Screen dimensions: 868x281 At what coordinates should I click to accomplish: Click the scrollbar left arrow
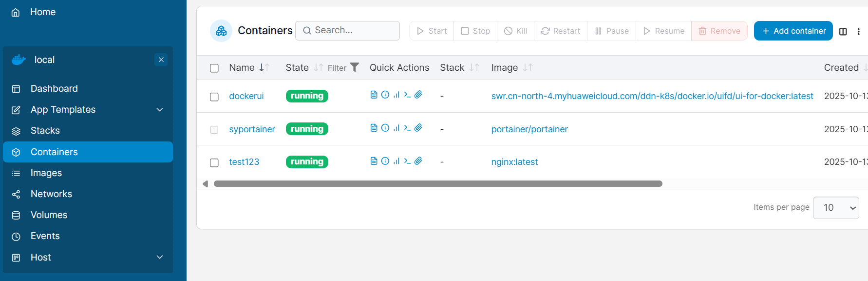pos(205,184)
